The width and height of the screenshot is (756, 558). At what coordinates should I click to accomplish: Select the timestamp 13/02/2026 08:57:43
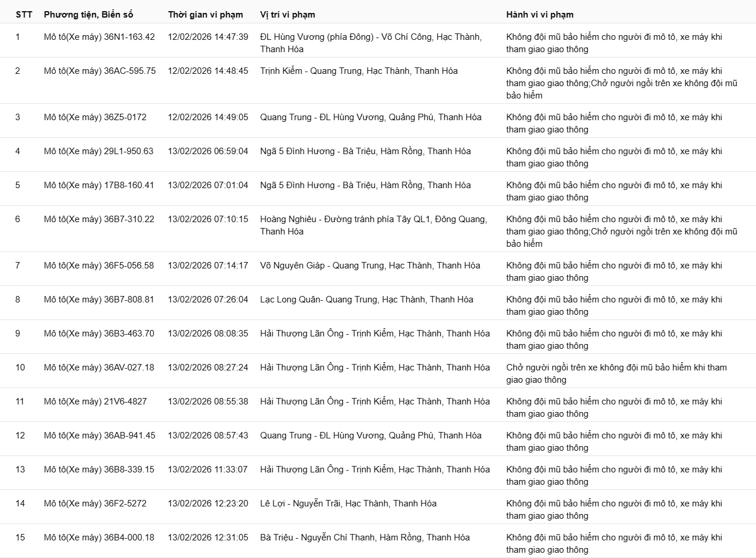point(207,435)
